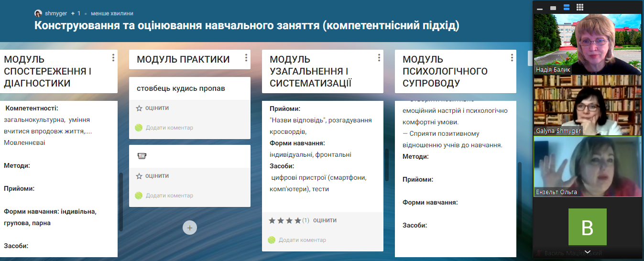Click the 'МОДУЛЬ ПСИХОЛОГІЧНОГО СУПРОВОДУ' column heading

coord(445,71)
